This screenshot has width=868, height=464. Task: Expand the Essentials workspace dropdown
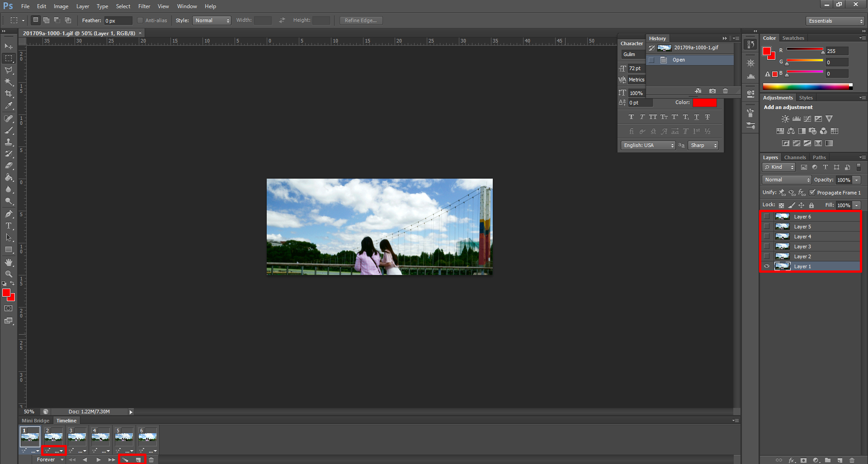(835, 21)
